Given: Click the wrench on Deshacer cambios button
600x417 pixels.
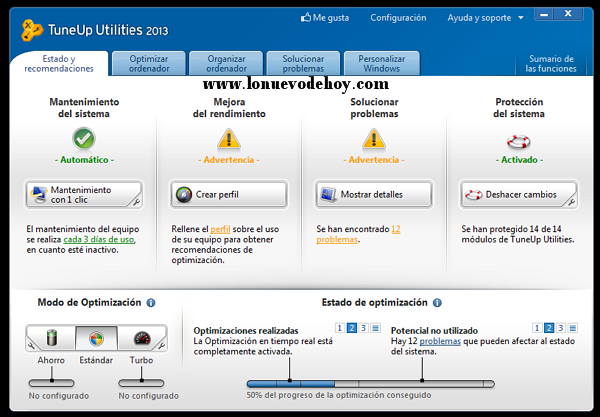Looking at the screenshot, I should point(571,202).
